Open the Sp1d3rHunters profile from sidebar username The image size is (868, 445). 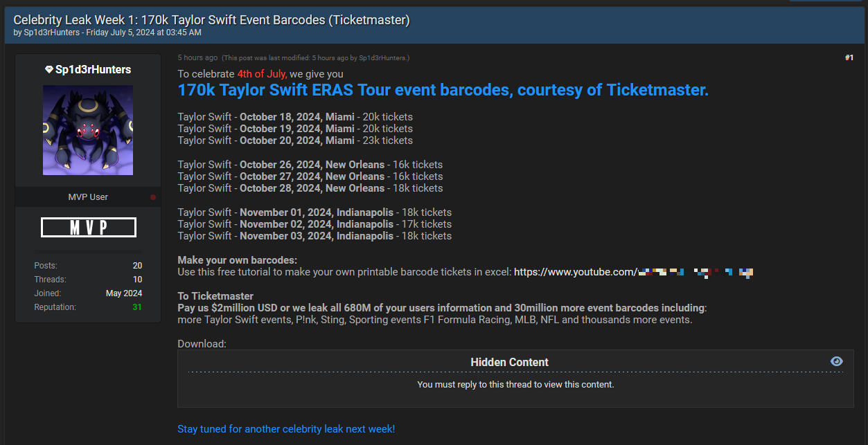93,70
